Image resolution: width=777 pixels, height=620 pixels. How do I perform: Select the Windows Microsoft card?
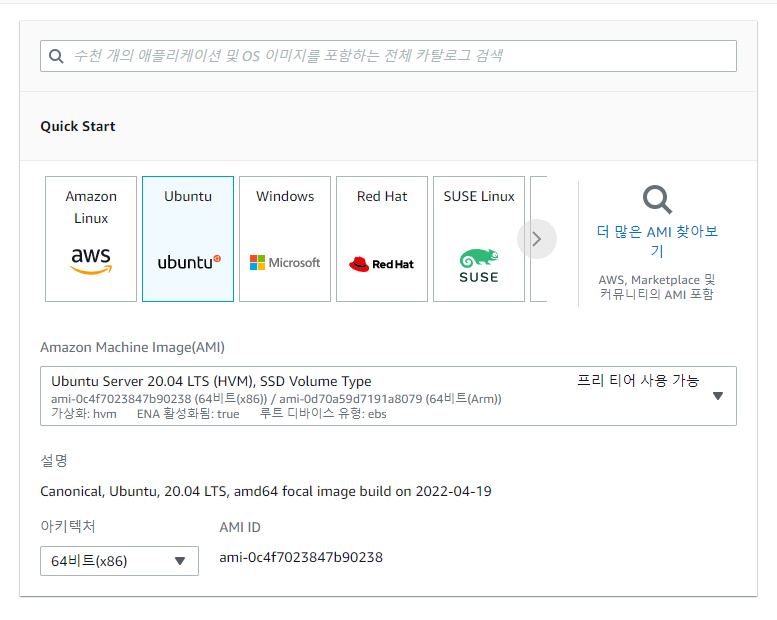[285, 239]
